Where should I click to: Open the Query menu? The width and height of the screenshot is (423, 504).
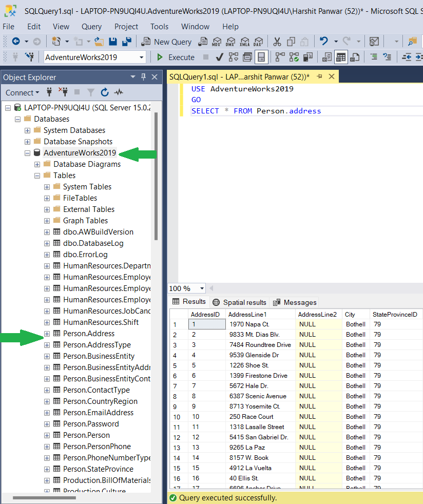click(x=91, y=27)
